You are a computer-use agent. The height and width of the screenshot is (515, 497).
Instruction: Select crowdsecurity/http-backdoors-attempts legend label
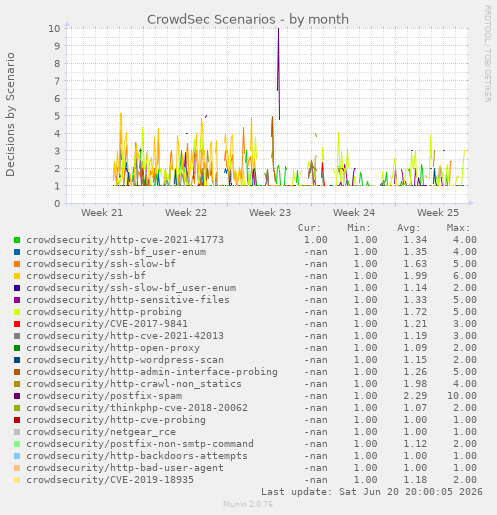point(137,456)
